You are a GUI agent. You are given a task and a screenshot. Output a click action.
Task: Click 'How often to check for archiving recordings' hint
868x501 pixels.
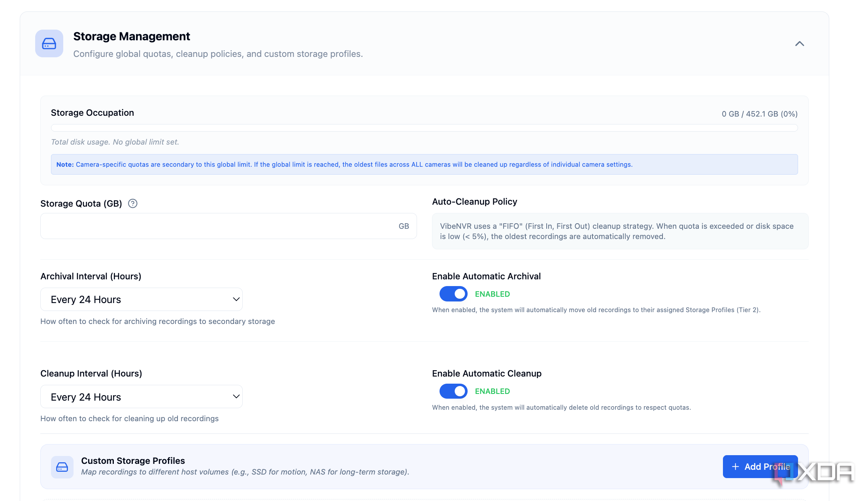click(157, 321)
